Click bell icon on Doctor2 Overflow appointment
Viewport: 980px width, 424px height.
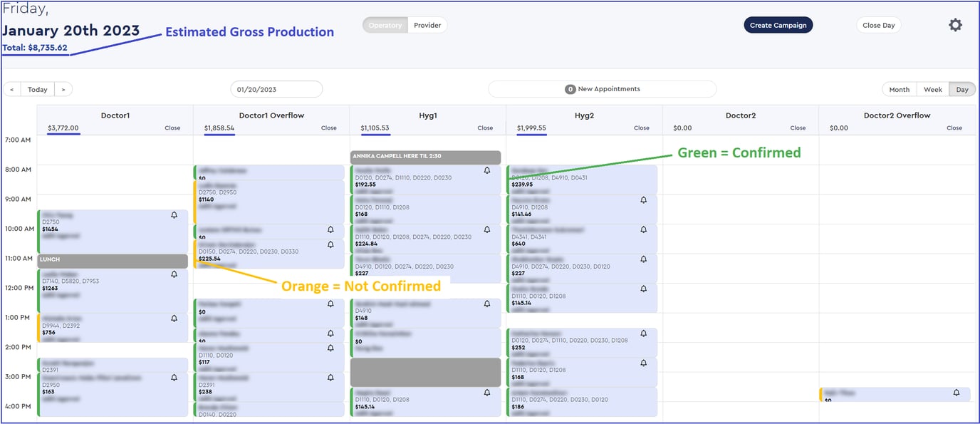[956, 393]
